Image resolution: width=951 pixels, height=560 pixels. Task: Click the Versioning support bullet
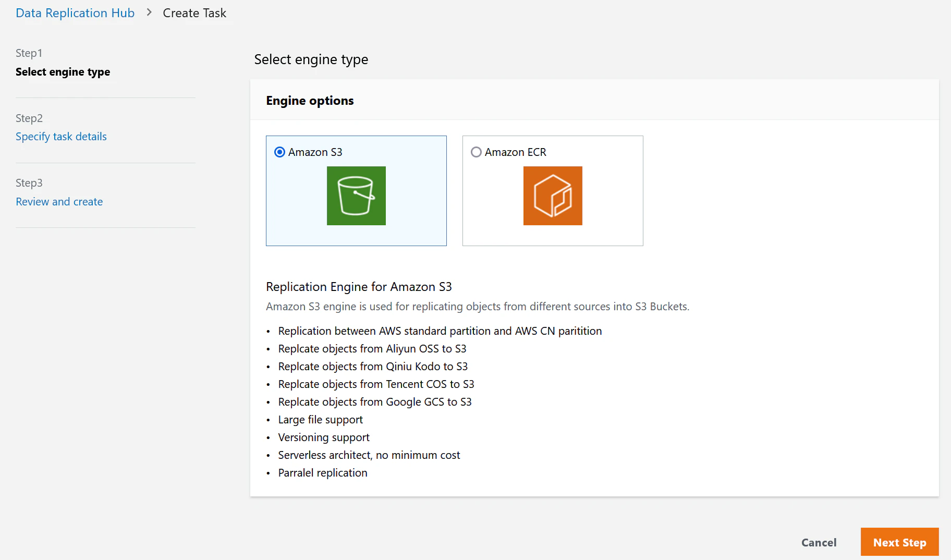click(x=324, y=437)
